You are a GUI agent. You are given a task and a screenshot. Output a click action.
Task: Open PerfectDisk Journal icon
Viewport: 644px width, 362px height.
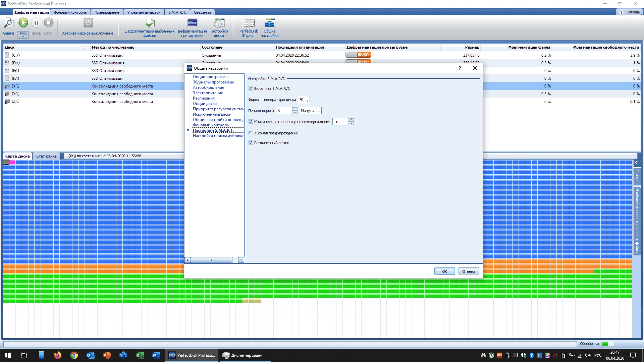[x=249, y=23]
